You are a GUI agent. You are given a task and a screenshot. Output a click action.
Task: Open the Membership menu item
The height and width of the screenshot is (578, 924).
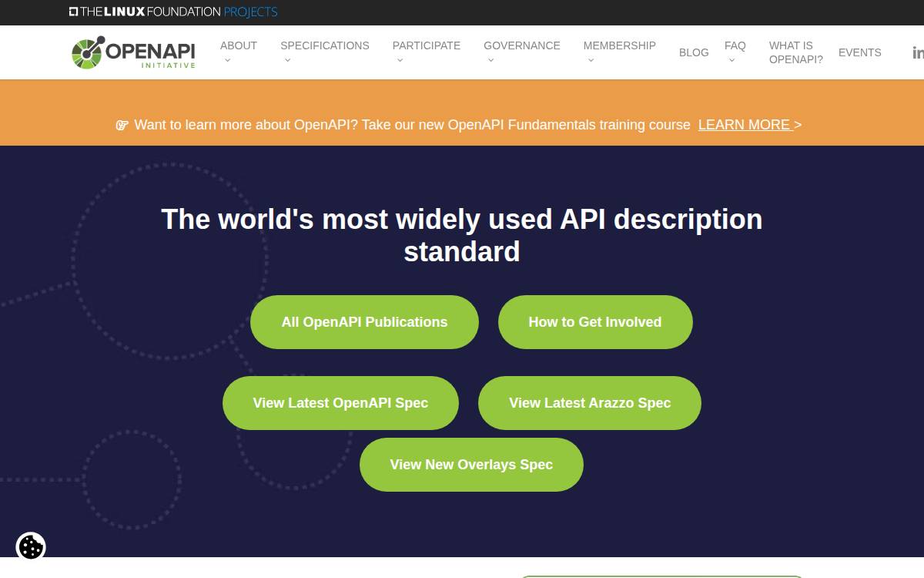coord(620,45)
